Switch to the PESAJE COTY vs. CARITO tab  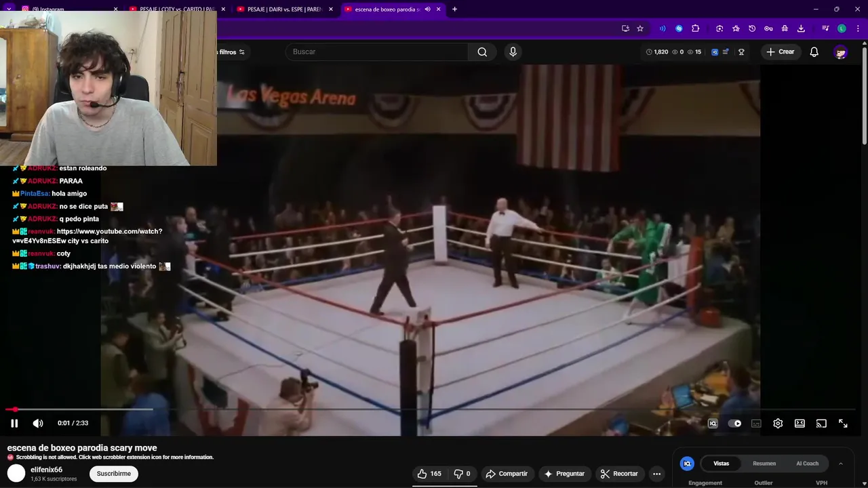click(x=176, y=9)
